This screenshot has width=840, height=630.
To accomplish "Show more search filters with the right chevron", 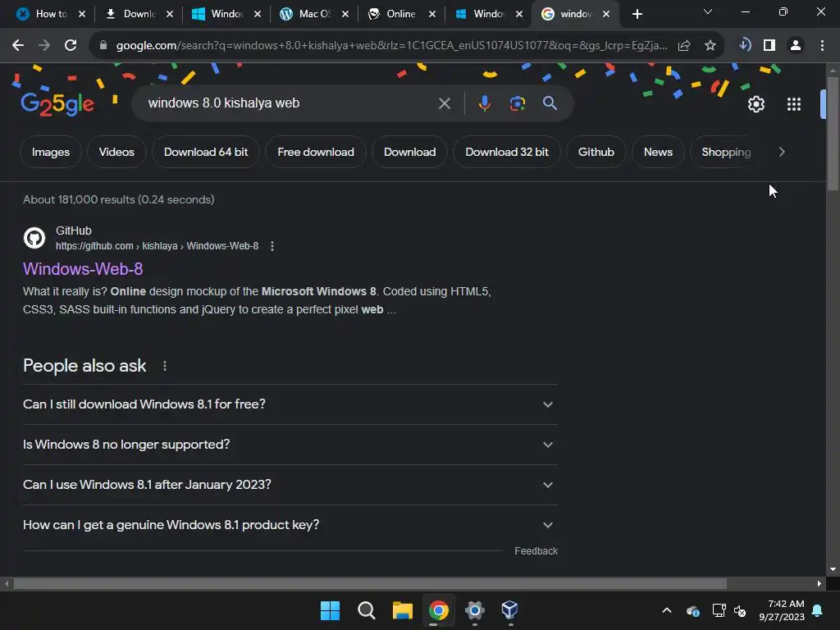I will coord(782,152).
